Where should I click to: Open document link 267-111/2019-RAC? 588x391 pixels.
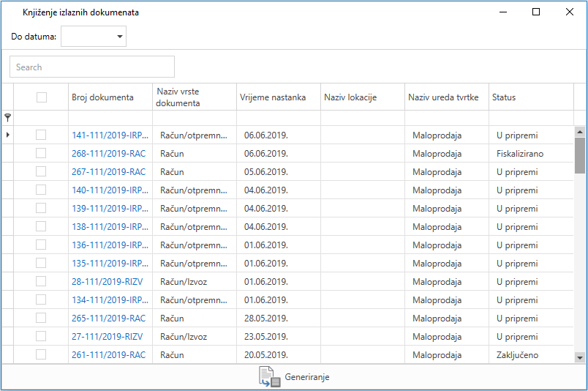tap(108, 172)
